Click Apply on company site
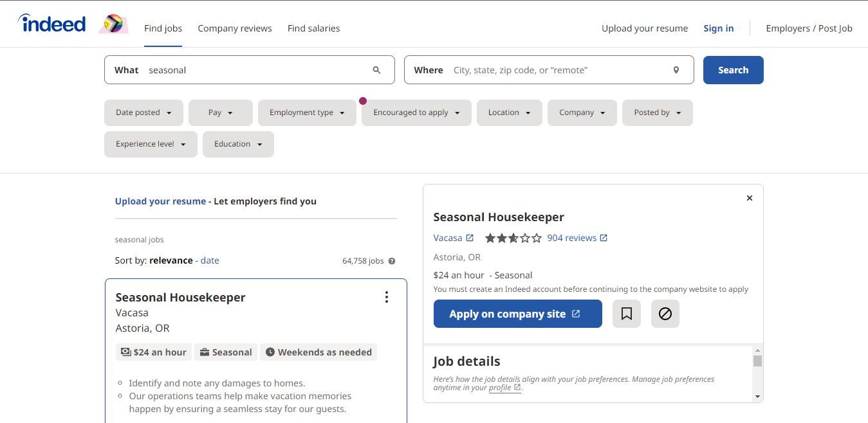The image size is (868, 423). pyautogui.click(x=517, y=314)
